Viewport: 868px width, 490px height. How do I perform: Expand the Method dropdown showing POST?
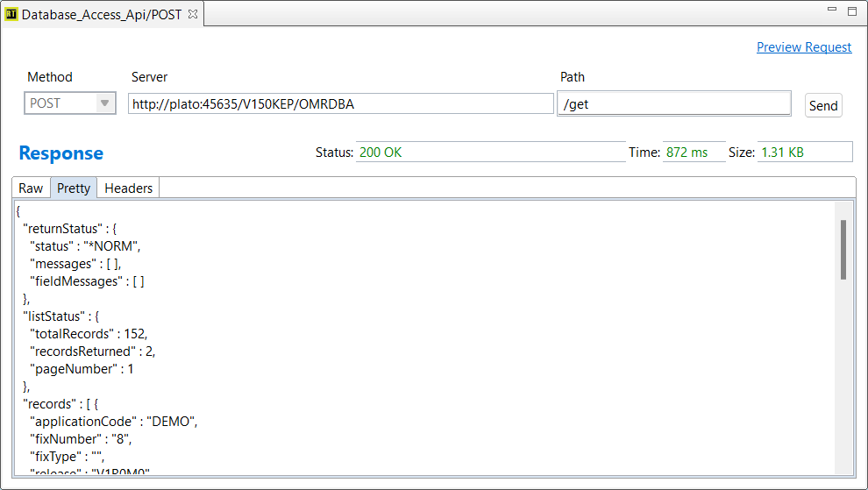[104, 103]
